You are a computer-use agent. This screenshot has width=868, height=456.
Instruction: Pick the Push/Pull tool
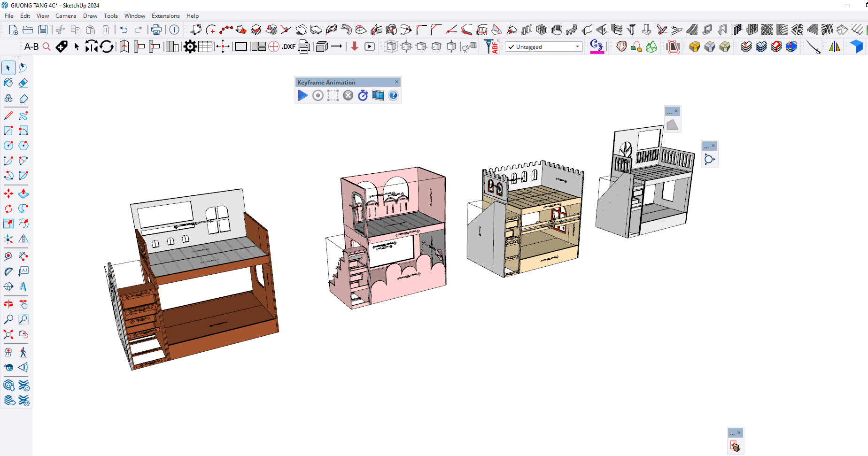(x=23, y=193)
